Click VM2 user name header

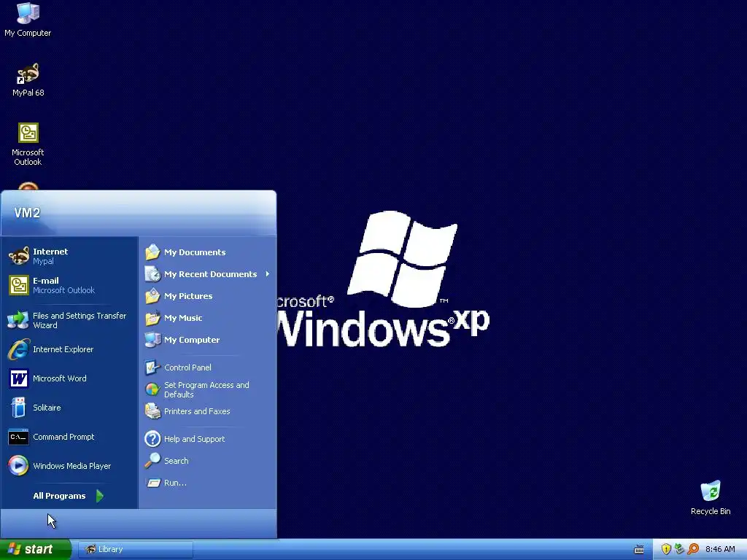click(27, 212)
